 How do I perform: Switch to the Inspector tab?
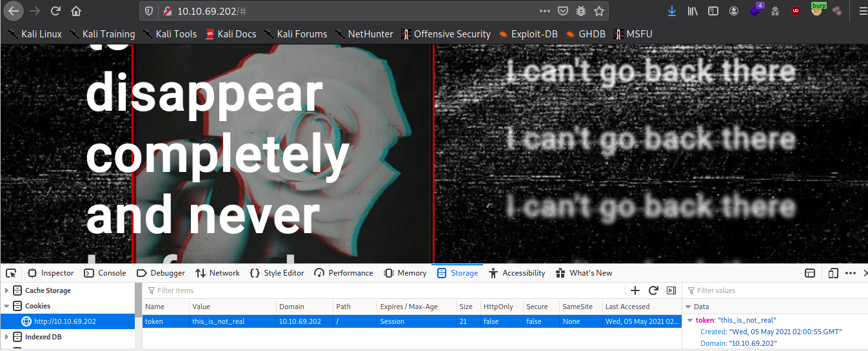(x=50, y=273)
